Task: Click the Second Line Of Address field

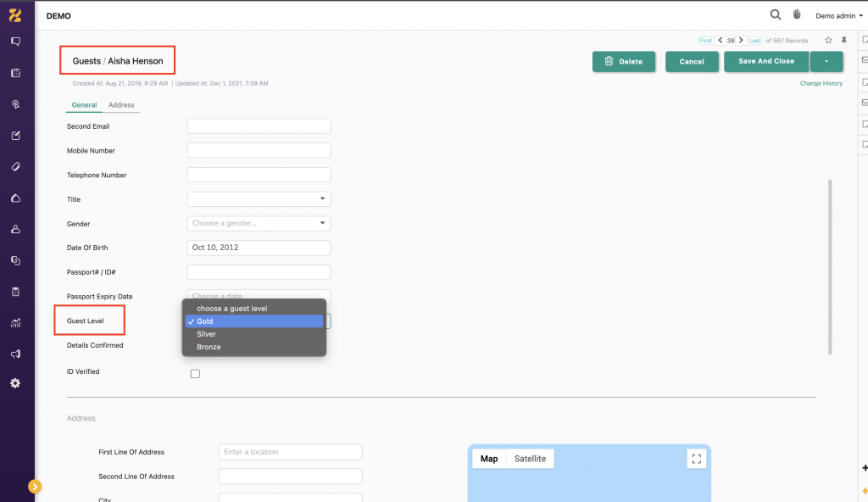Action: 291,476
